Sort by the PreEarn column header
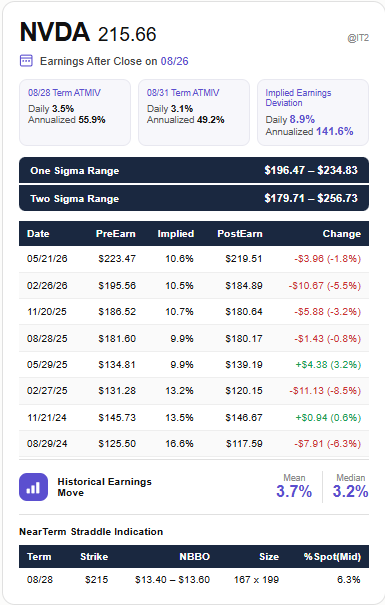This screenshot has height=605, width=385. (116, 234)
